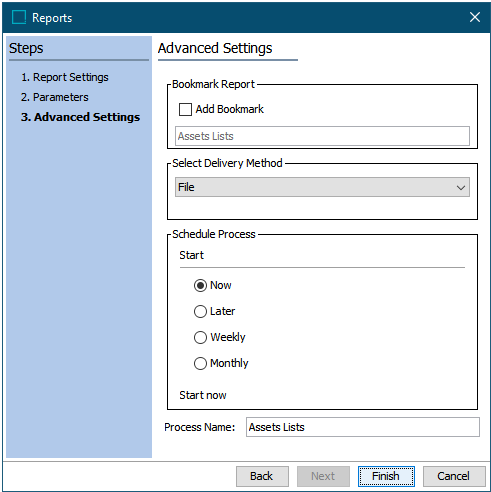Click the Finish button

(x=386, y=476)
